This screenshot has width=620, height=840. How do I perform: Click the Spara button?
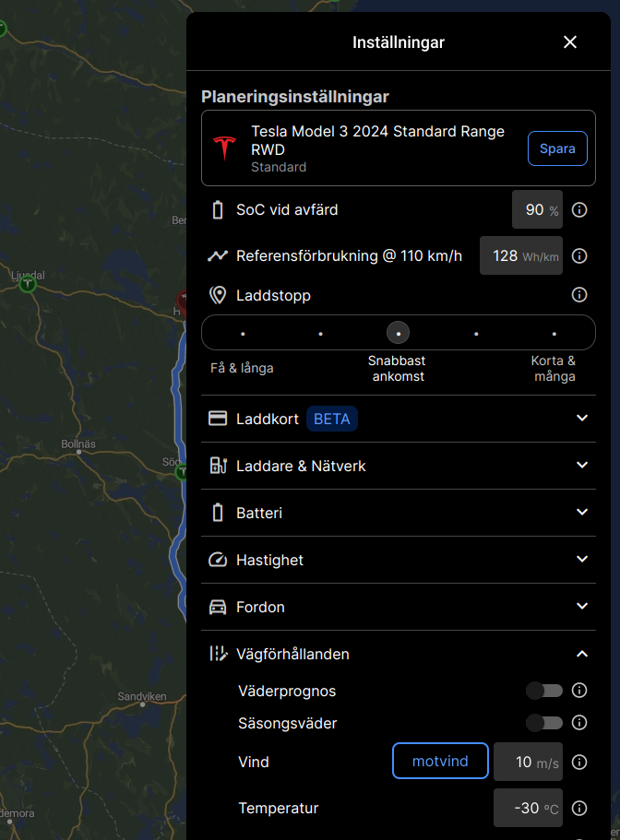click(557, 148)
